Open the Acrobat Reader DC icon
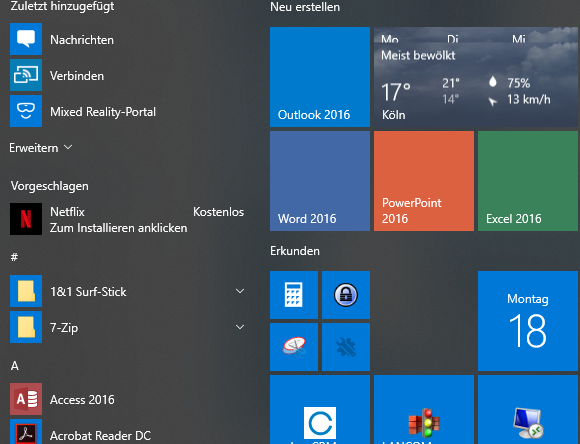The width and height of the screenshot is (580, 444). [26, 432]
